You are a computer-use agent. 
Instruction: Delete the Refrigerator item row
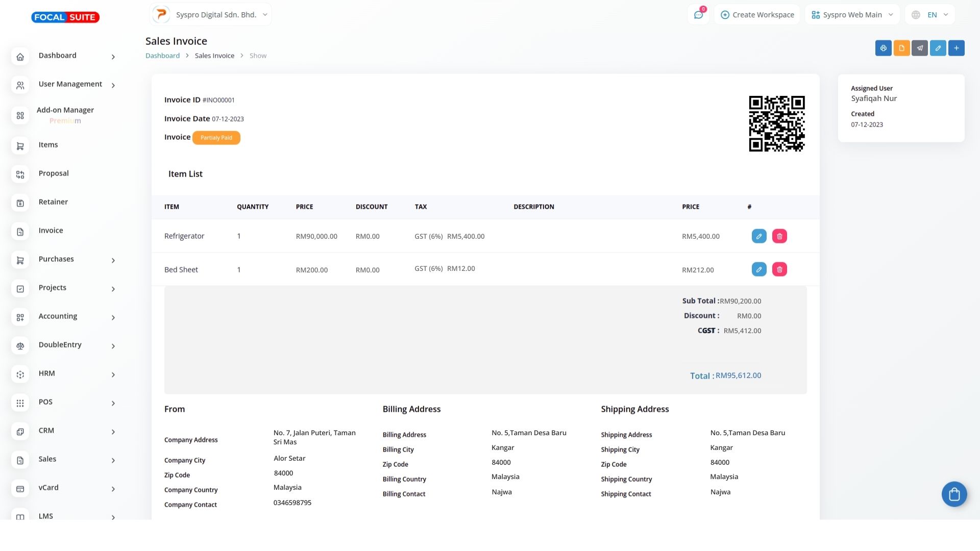[779, 236]
